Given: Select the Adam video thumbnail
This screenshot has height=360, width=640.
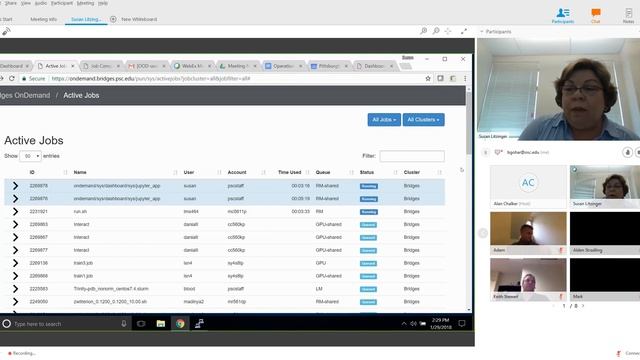Looking at the screenshot, I should pos(528,233).
